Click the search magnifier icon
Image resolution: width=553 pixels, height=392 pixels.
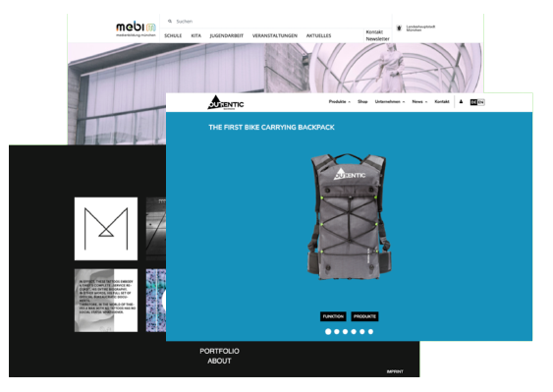click(x=170, y=22)
